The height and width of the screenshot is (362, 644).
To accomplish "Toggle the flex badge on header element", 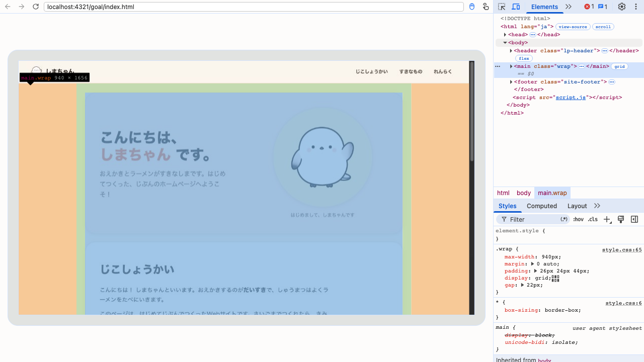I will click(524, 58).
